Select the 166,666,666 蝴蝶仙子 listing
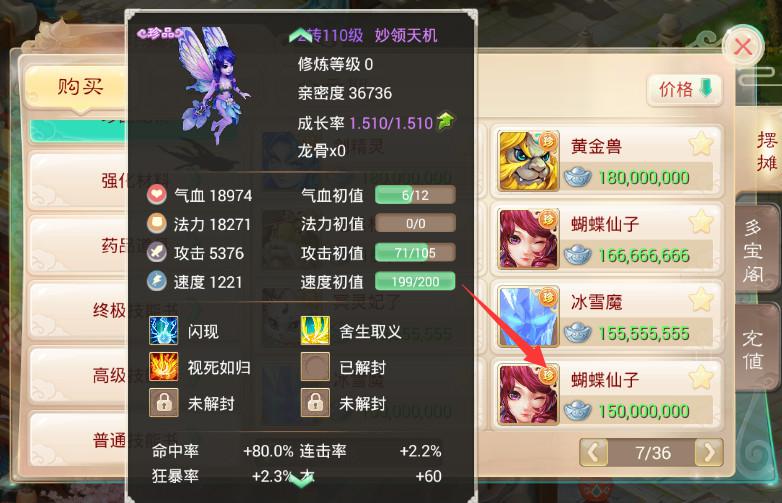Viewport: 782px width, 503px height. [x=607, y=239]
